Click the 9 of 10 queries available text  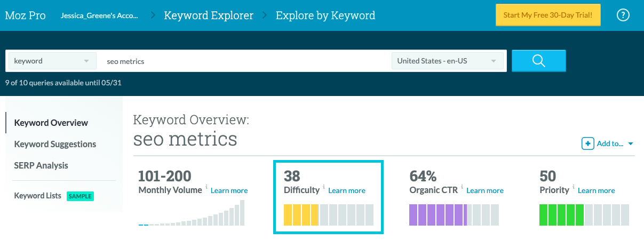tap(65, 83)
